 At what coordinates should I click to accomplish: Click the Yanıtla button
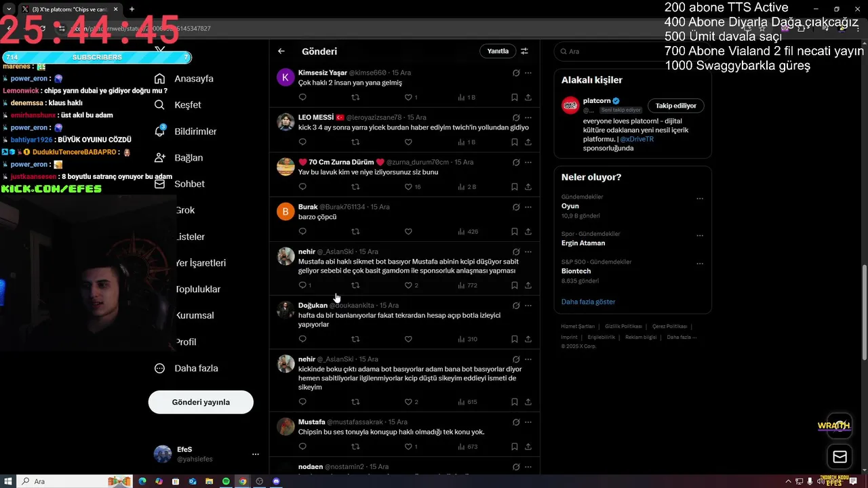tap(498, 52)
